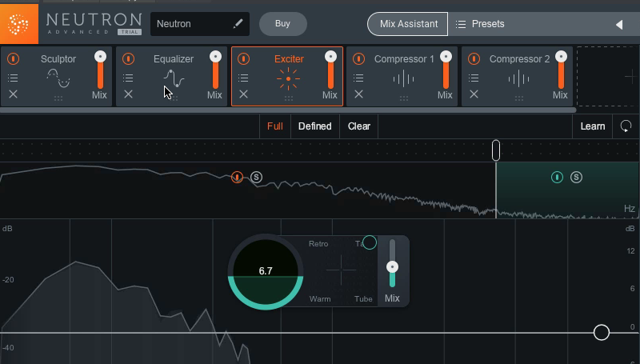Image resolution: width=640 pixels, height=364 pixels.
Task: Open Compressor 1 presets list icon
Action: click(x=358, y=78)
